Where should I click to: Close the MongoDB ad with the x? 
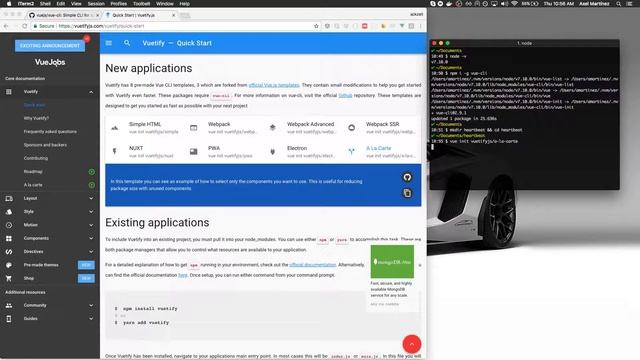coord(420,265)
